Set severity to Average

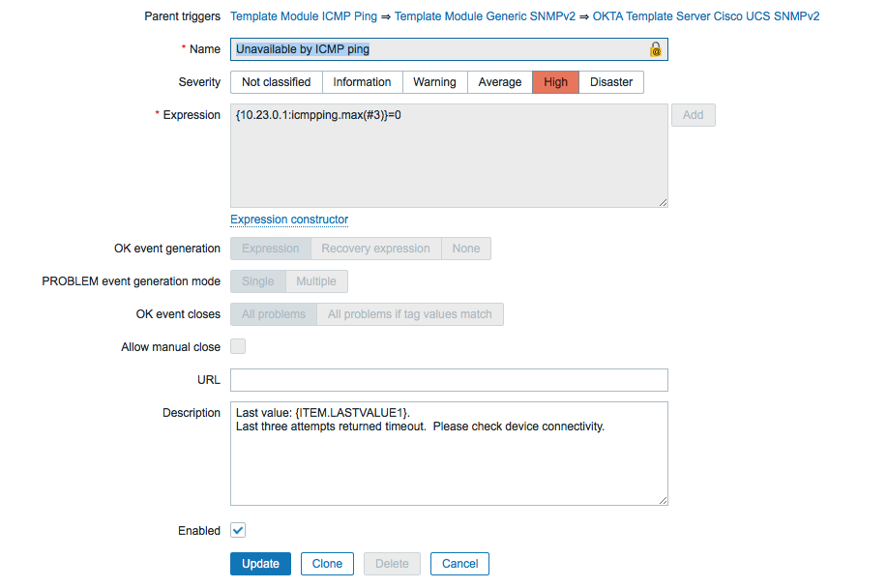tap(499, 82)
